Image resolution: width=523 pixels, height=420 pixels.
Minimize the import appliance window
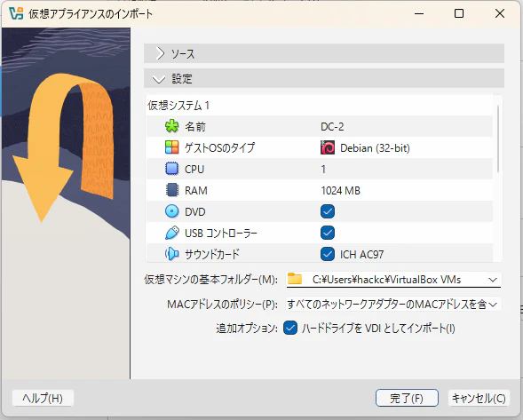(419, 13)
